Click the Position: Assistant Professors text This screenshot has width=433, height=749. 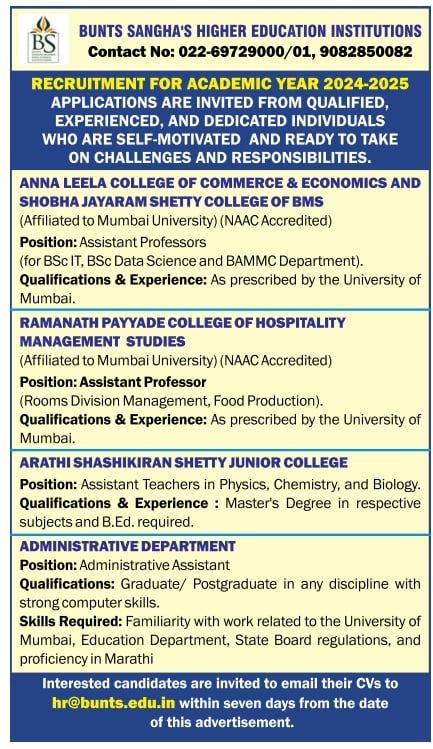(x=113, y=242)
